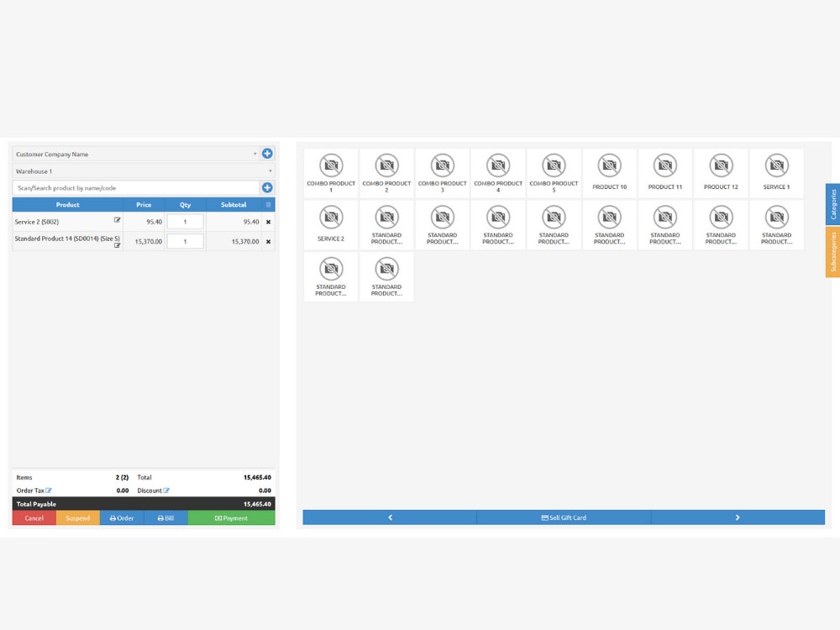Click the Product column header

pyautogui.click(x=67, y=205)
